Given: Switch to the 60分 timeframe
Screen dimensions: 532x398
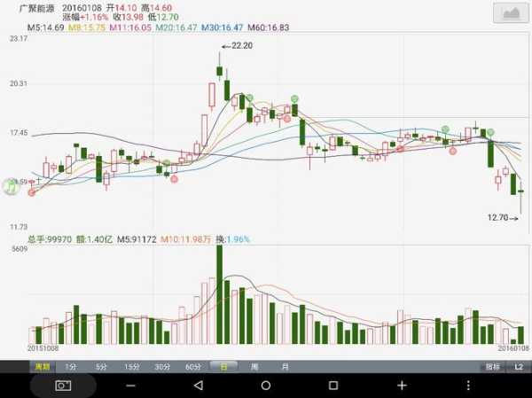Looking at the screenshot, I should coord(192,367).
